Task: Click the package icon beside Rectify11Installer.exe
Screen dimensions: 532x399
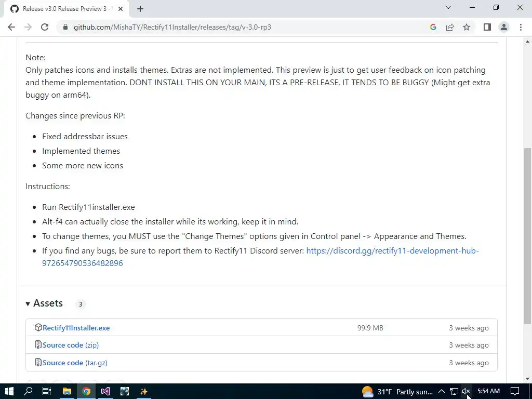Action: coord(38,327)
